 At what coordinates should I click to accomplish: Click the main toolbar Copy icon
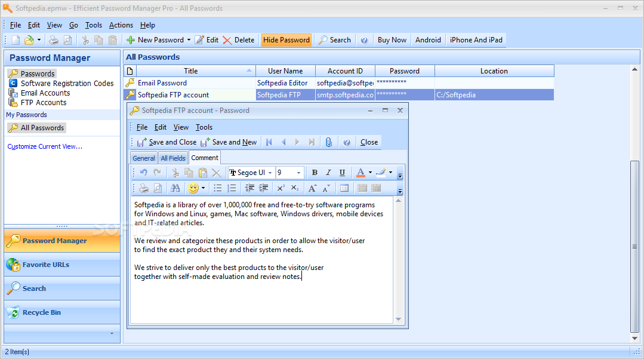(99, 40)
